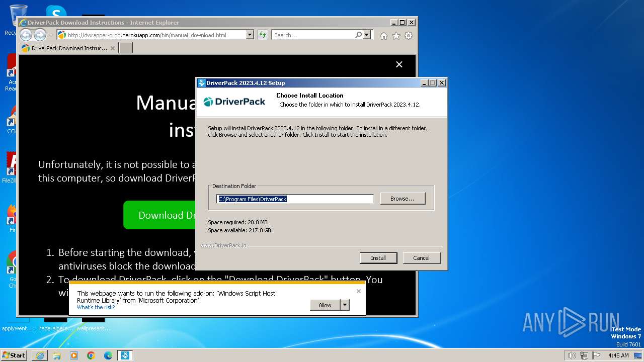Open Internet Explorer from the taskbar
The height and width of the screenshot is (362, 644).
coord(40,355)
